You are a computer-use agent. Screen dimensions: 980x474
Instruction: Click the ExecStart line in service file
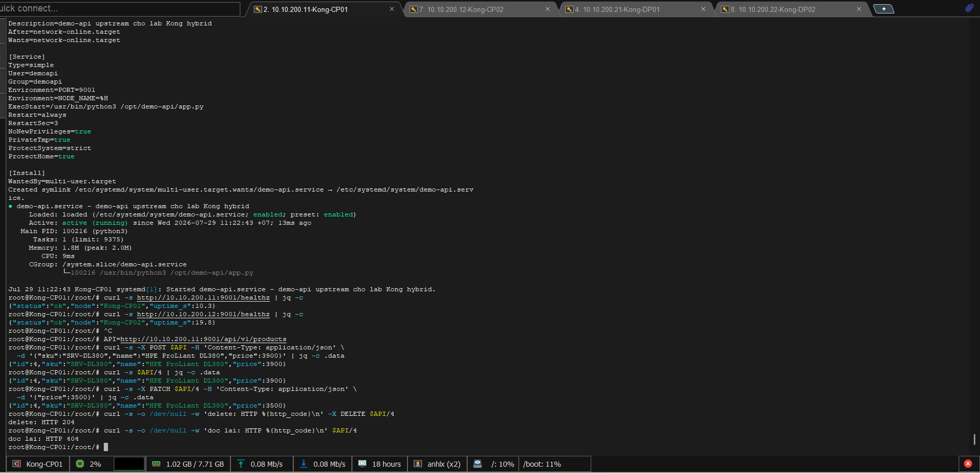(x=106, y=106)
